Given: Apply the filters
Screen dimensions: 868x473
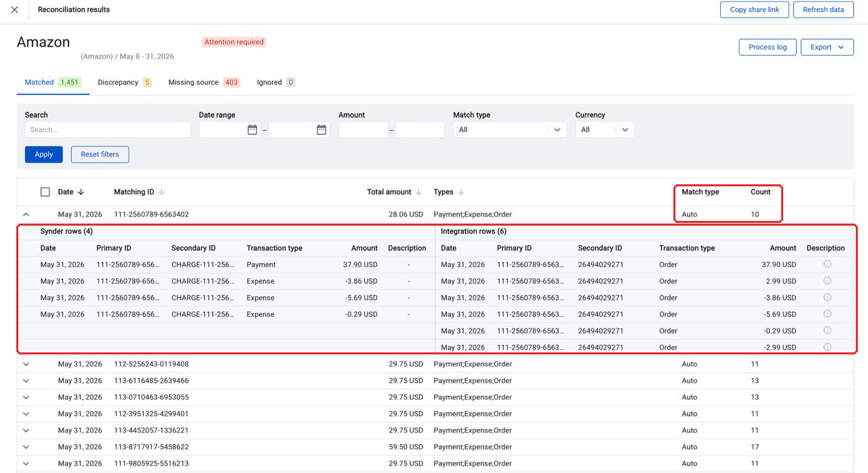Looking at the screenshot, I should pos(44,155).
